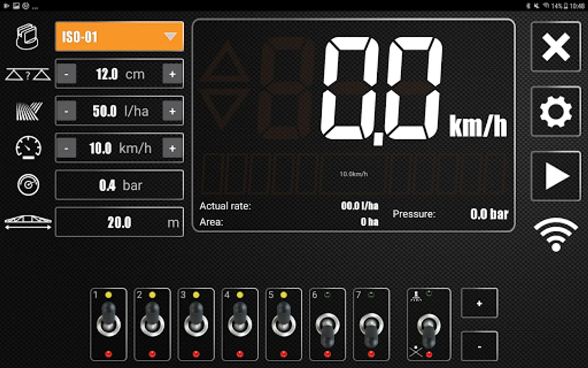The width and height of the screenshot is (588, 368).
Task: Select the 20.0 m boom width field
Action: (120, 222)
